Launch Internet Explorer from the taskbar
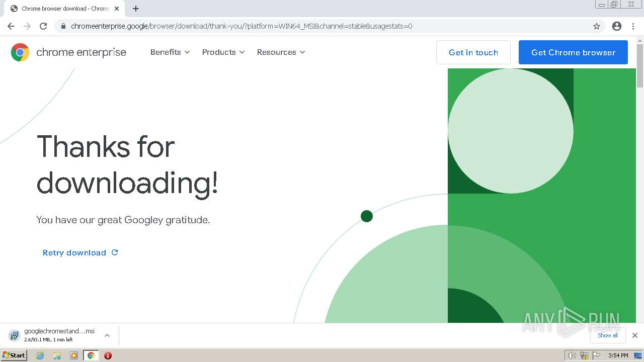Screen dimensions: 644x362 tap(40, 355)
